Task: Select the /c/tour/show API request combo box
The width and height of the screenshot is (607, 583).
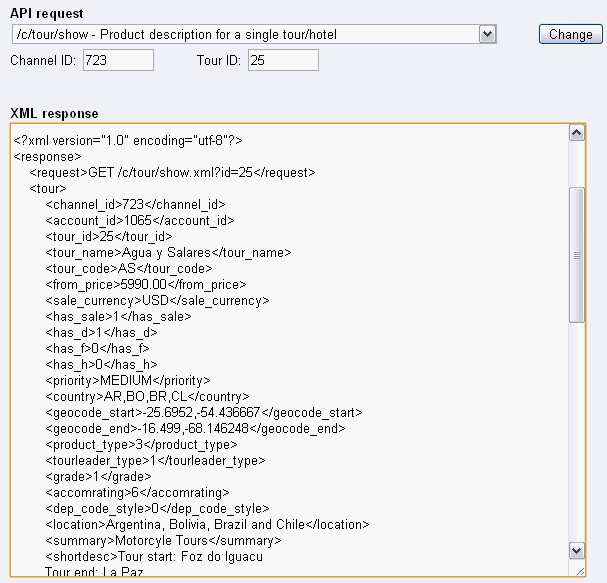Action: [x=254, y=34]
